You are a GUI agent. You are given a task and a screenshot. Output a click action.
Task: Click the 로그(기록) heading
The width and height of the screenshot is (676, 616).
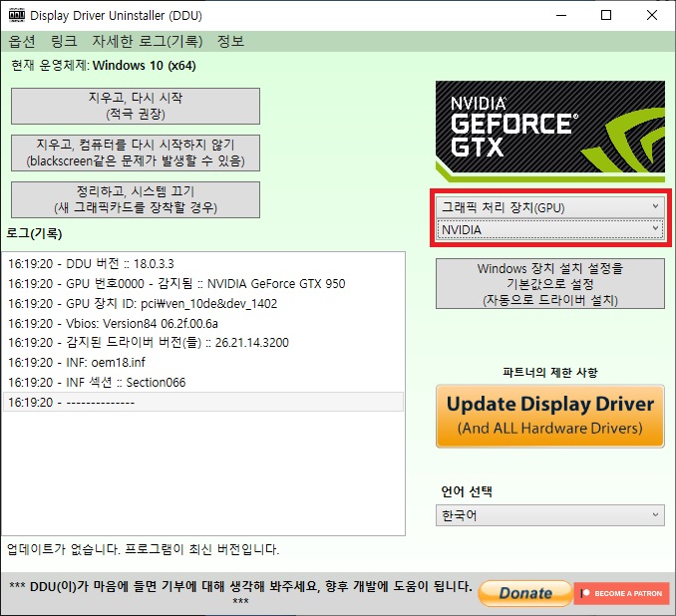pyautogui.click(x=34, y=233)
